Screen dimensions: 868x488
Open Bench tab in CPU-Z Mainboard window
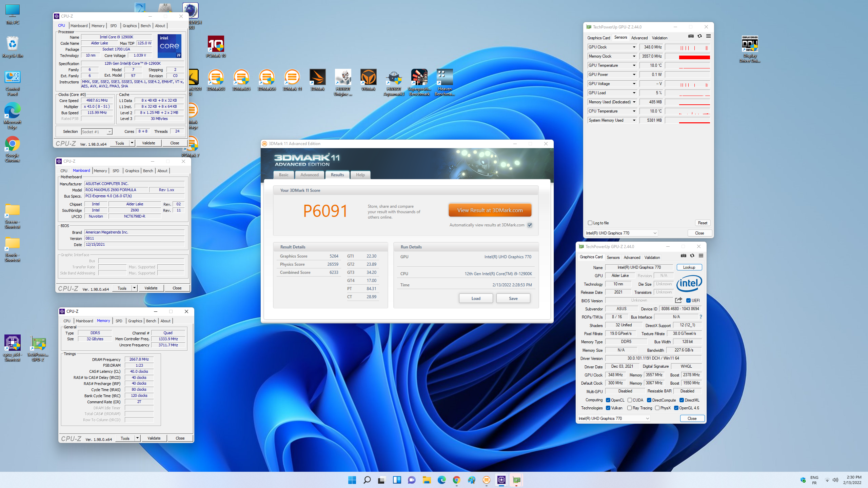click(148, 171)
